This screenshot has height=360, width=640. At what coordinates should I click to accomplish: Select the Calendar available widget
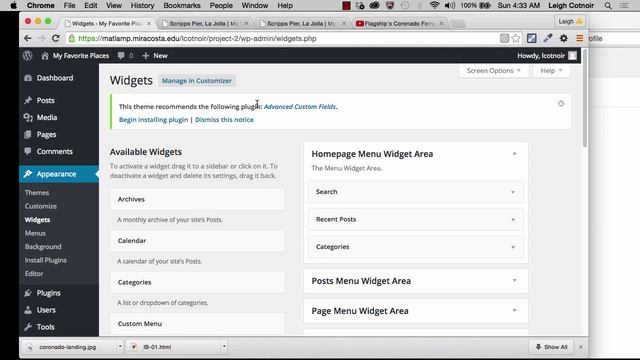click(x=197, y=241)
